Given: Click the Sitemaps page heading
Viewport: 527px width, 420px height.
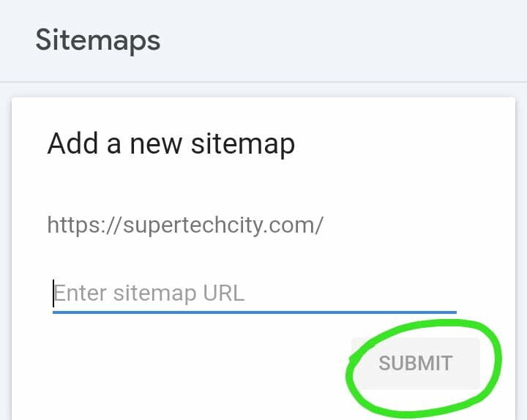Looking at the screenshot, I should (x=97, y=40).
